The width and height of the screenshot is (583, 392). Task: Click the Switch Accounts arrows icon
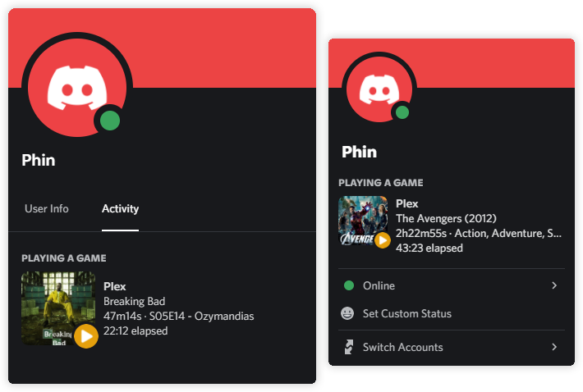pyautogui.click(x=348, y=347)
